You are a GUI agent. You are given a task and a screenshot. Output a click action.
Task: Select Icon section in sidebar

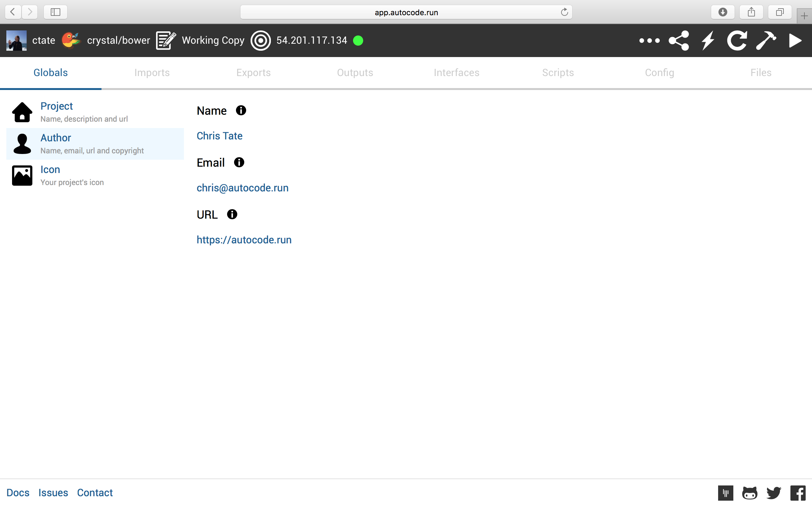50,170
